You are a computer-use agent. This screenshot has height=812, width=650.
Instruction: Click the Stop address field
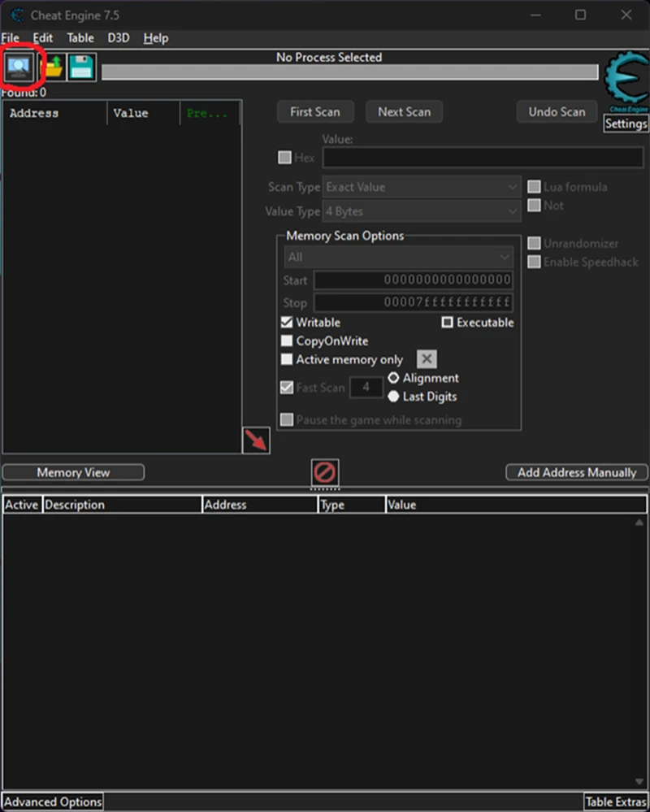(414, 302)
